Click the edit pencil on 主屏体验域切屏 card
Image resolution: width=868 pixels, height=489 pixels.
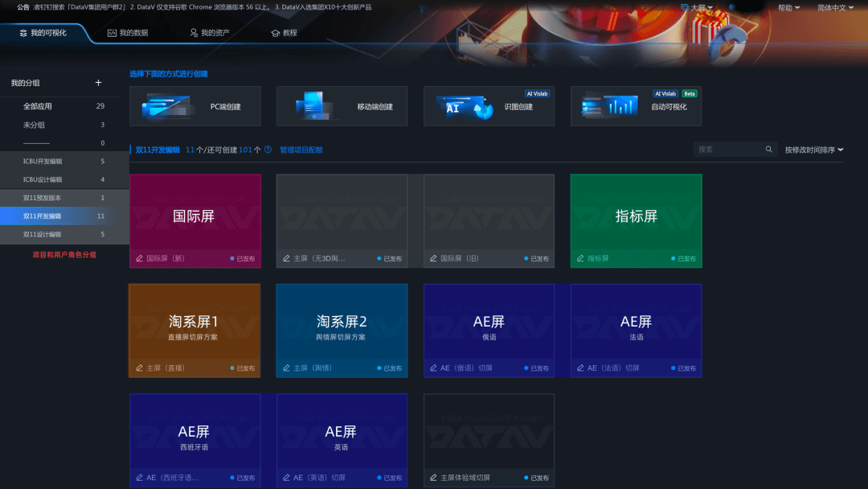pos(433,478)
